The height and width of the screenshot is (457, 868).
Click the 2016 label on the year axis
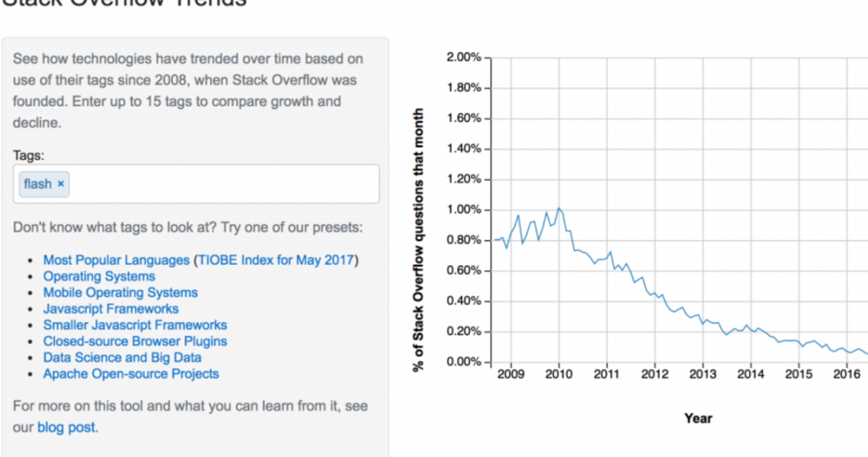coord(846,374)
